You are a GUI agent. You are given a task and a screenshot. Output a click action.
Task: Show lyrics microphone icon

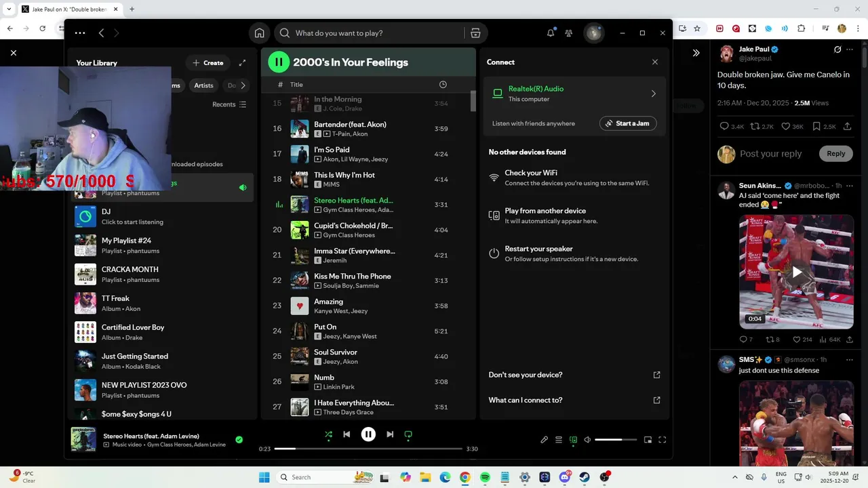click(544, 440)
